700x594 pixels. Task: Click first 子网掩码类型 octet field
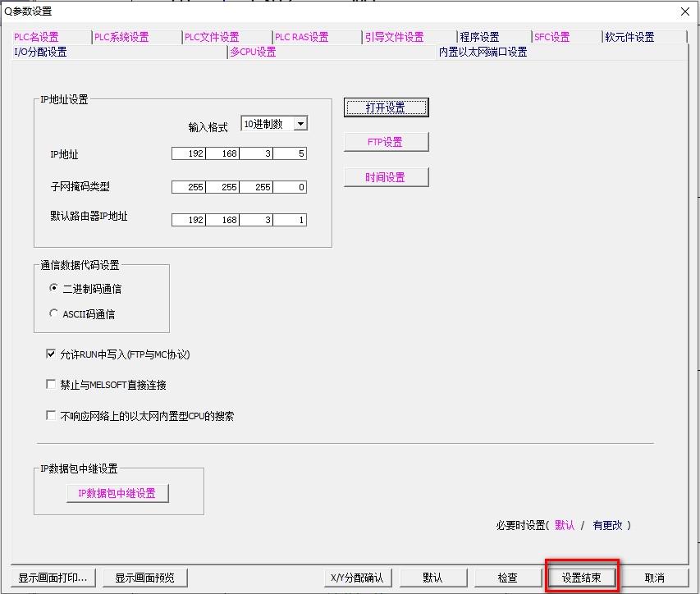[189, 187]
